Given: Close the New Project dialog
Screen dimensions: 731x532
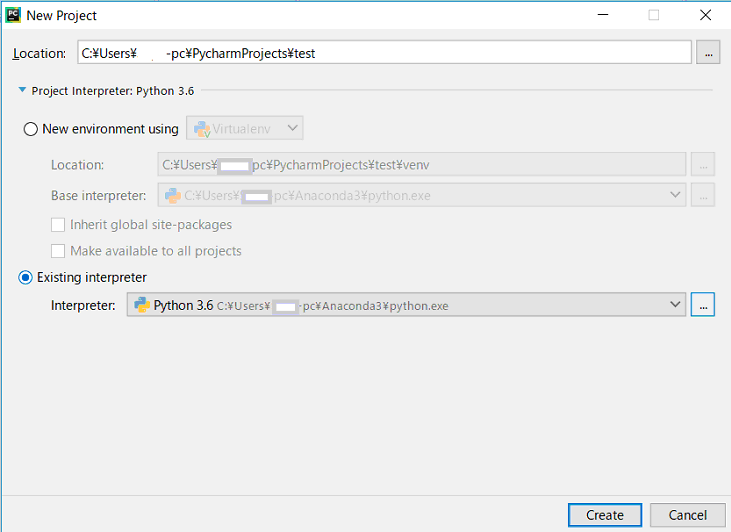Looking at the screenshot, I should [x=705, y=15].
